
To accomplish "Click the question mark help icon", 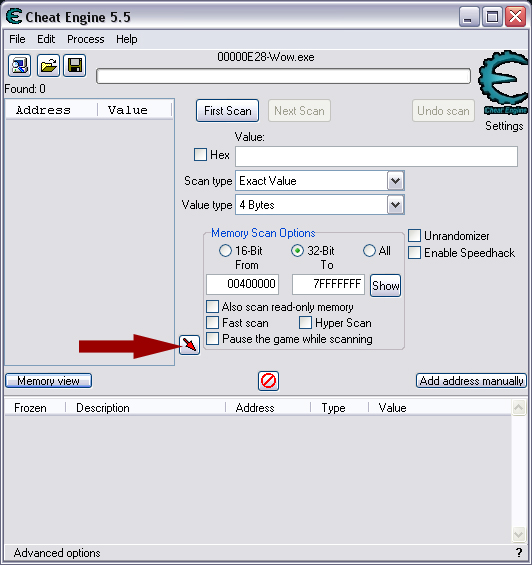I will (519, 552).
